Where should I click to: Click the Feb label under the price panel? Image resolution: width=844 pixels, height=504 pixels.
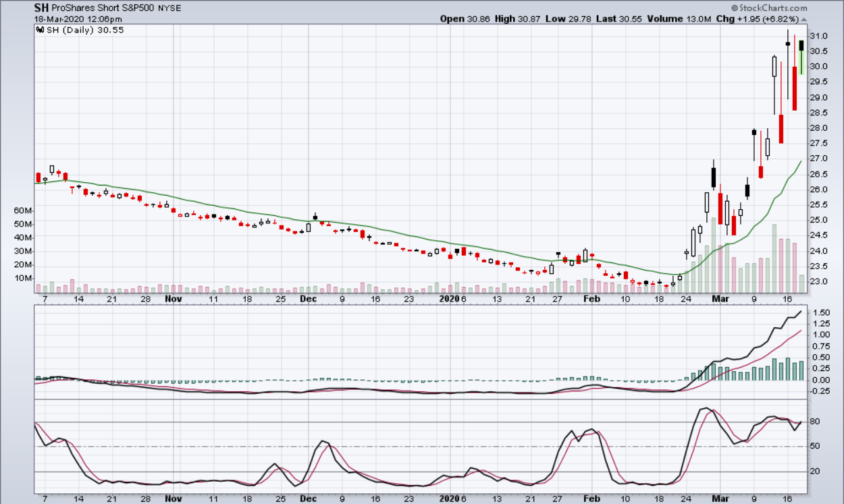pyautogui.click(x=591, y=298)
